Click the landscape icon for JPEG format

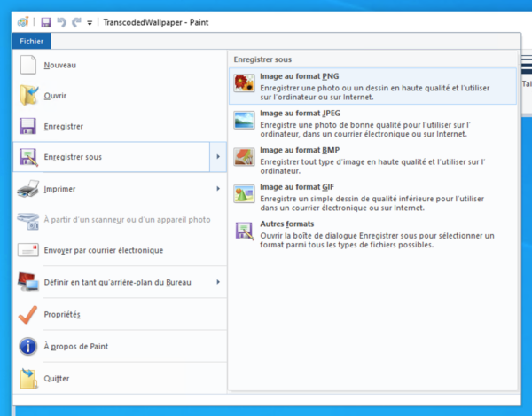[x=244, y=120]
